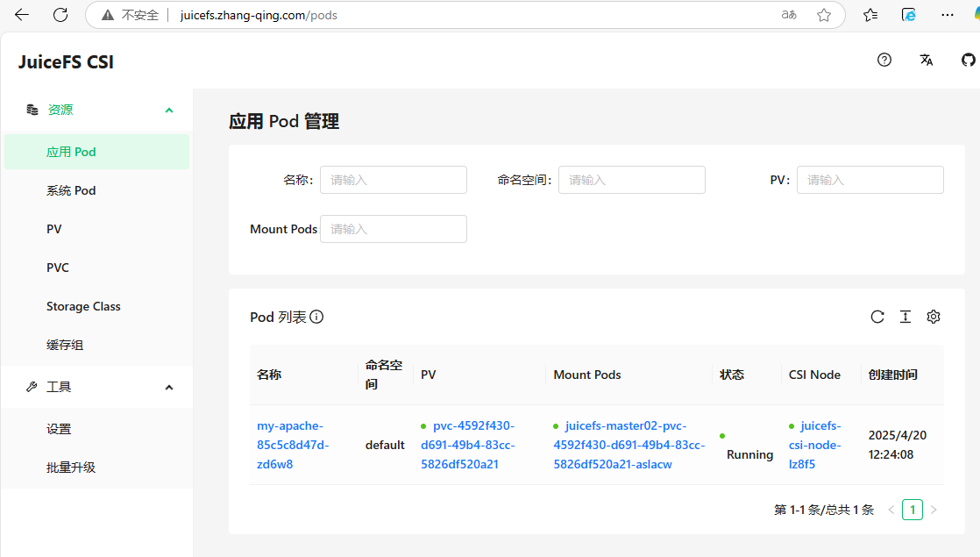Open mount pod juicefs-master02-pvc link
This screenshot has height=557, width=980.
pos(628,445)
